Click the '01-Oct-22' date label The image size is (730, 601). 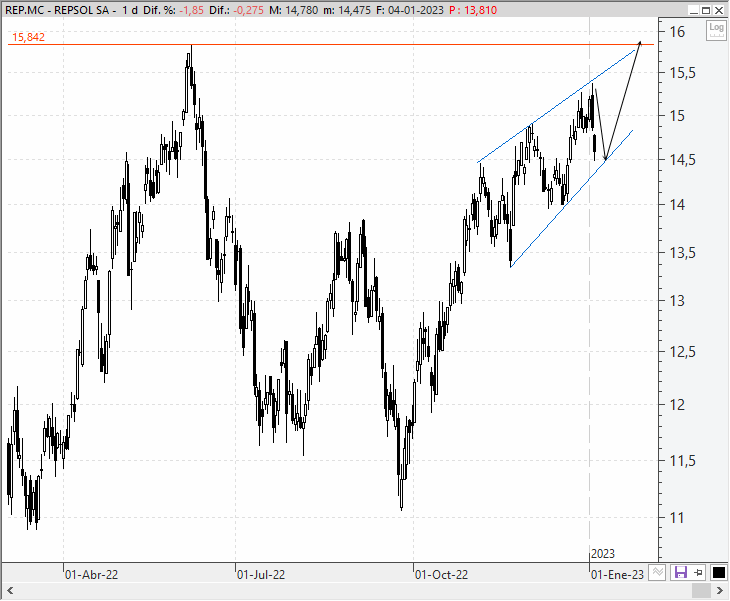(x=441, y=575)
